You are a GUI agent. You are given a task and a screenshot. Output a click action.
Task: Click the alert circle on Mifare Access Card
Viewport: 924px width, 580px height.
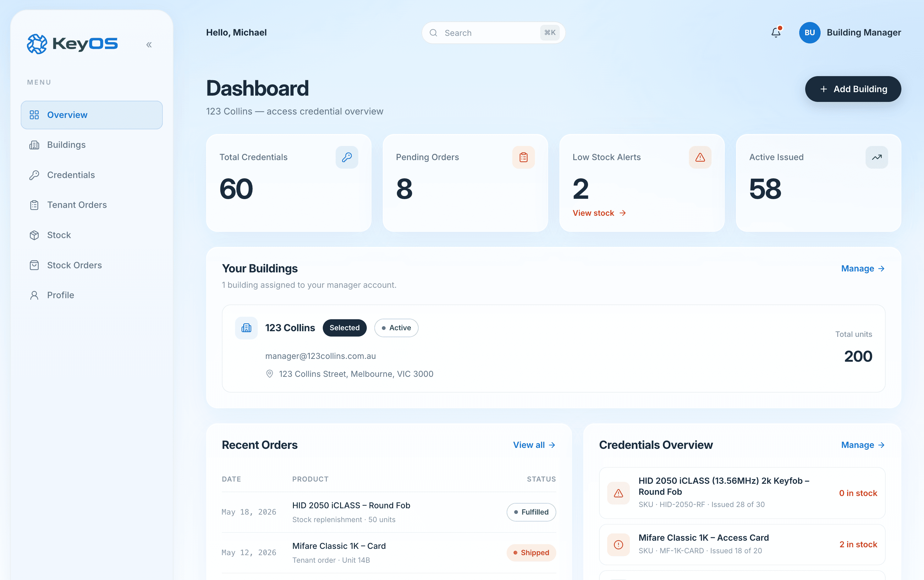pyautogui.click(x=618, y=545)
